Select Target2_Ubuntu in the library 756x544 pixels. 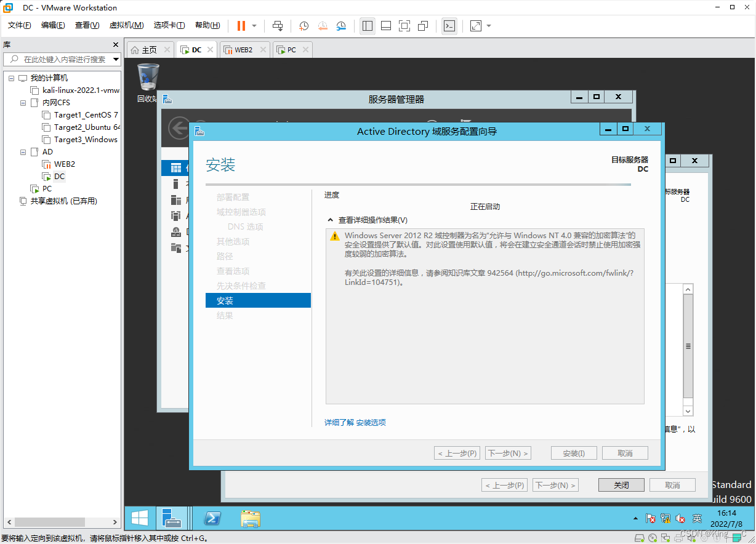pyautogui.click(x=81, y=127)
